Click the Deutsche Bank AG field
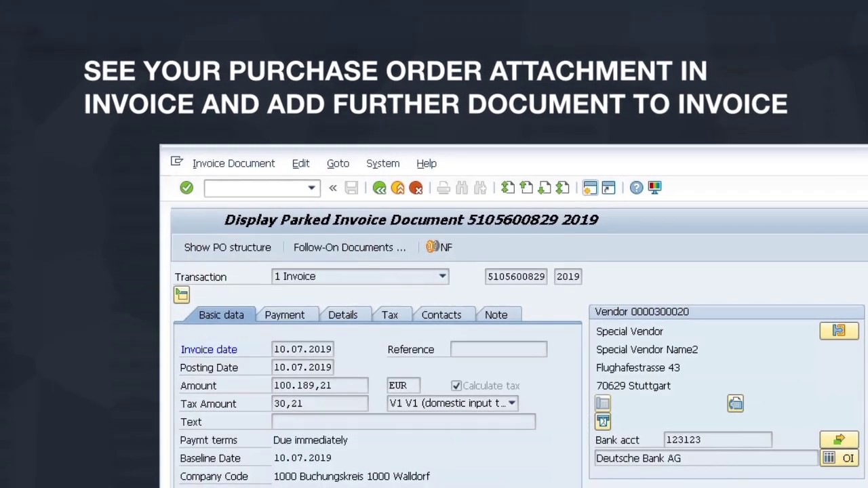This screenshot has height=488, width=868. (x=705, y=458)
